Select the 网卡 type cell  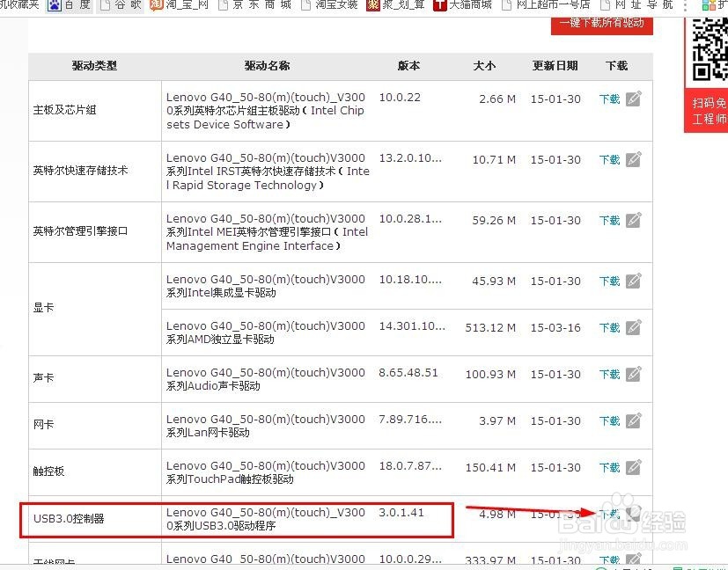click(x=95, y=425)
